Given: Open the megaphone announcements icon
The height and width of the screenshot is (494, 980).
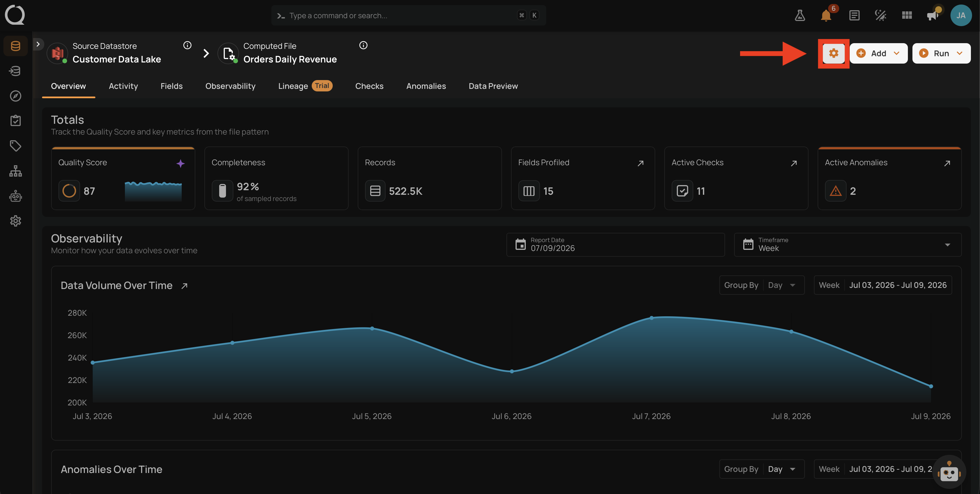Looking at the screenshot, I should pos(933,16).
